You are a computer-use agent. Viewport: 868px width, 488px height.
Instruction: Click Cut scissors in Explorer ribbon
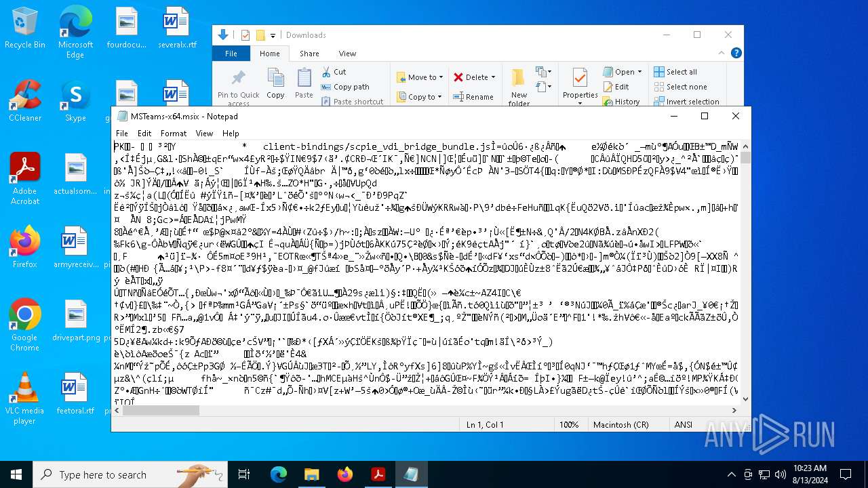[x=334, y=72]
